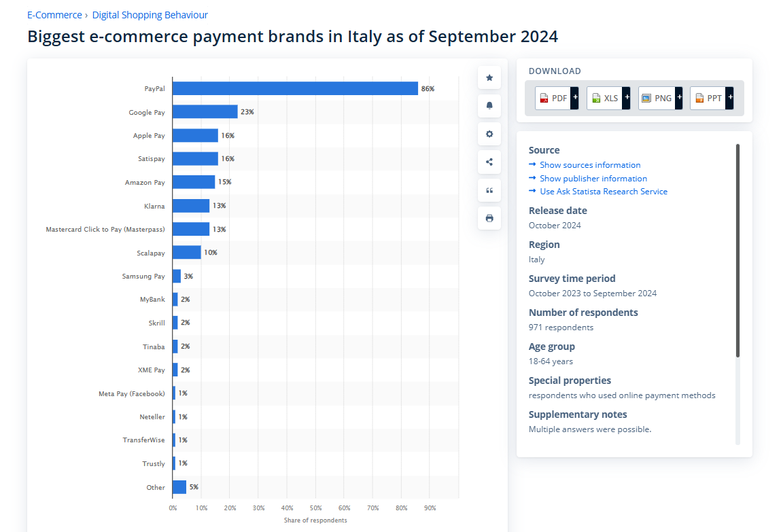Click the star favorite icon
781x532 pixels.
tap(489, 77)
